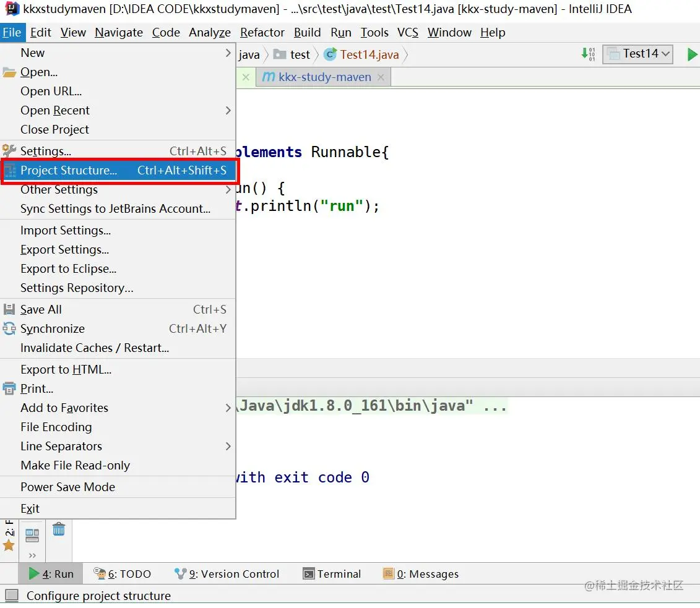Viewport: 700px width, 608px height.
Task: Click the floppy disk Save All icon
Action: (9, 309)
